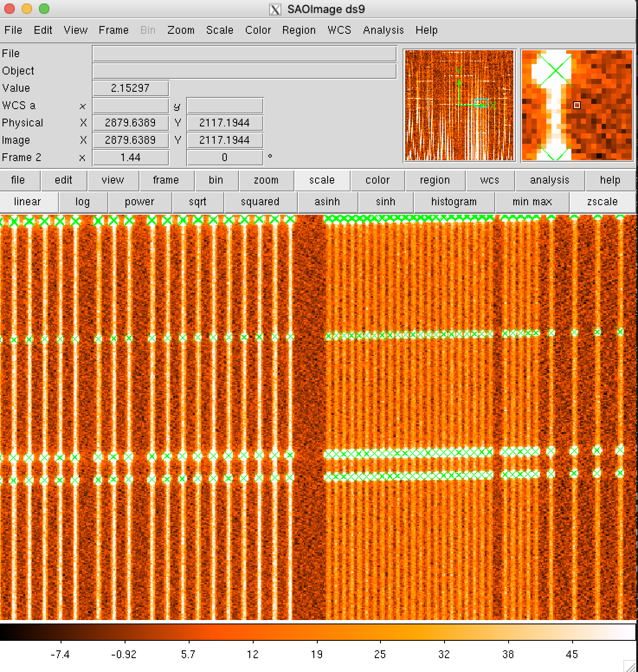Expand the WCS menu
Viewport: 638px width, 672px height.
[x=339, y=30]
